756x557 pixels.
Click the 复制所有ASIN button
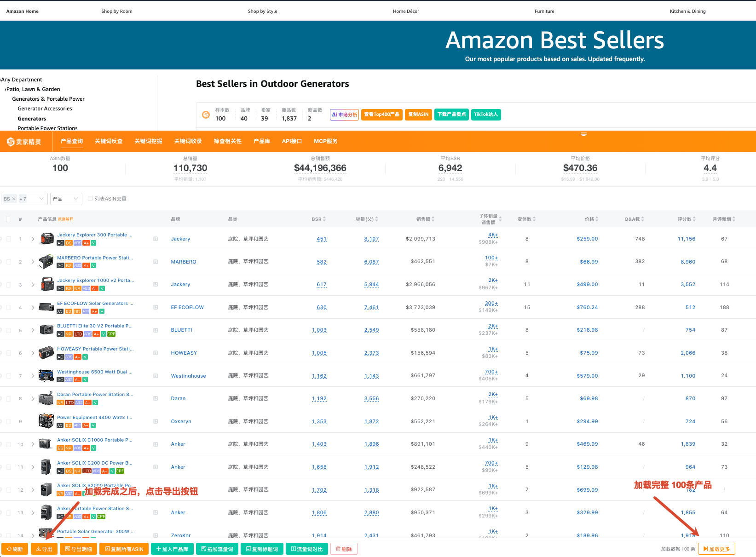tap(124, 549)
